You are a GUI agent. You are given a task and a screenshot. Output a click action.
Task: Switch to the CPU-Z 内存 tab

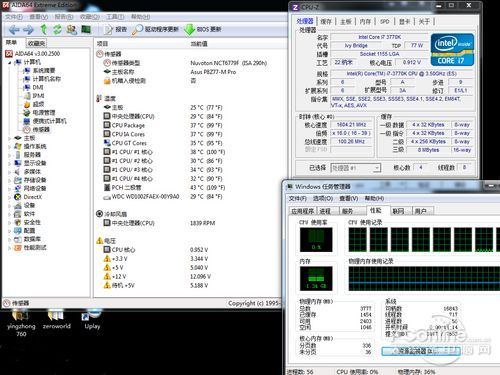click(365, 22)
